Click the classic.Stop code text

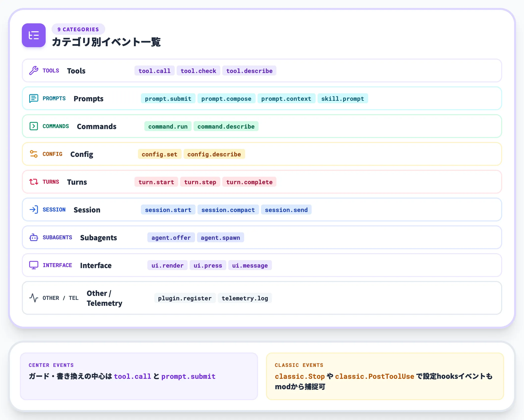tap(300, 376)
